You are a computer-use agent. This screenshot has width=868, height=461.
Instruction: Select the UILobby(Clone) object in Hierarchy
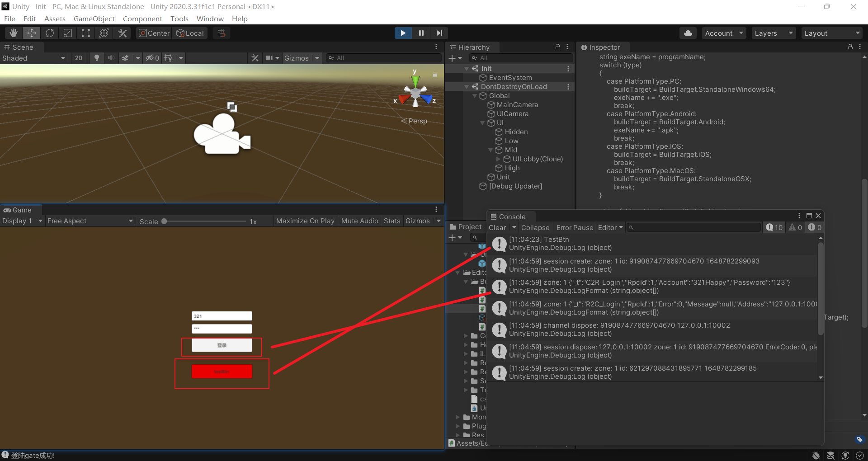click(538, 159)
